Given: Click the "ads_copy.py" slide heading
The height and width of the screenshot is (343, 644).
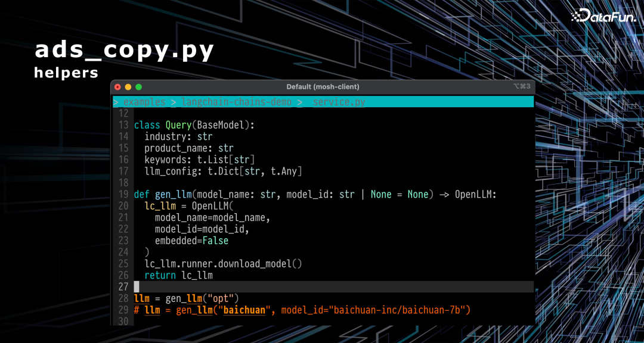Looking at the screenshot, I should click(x=124, y=51).
